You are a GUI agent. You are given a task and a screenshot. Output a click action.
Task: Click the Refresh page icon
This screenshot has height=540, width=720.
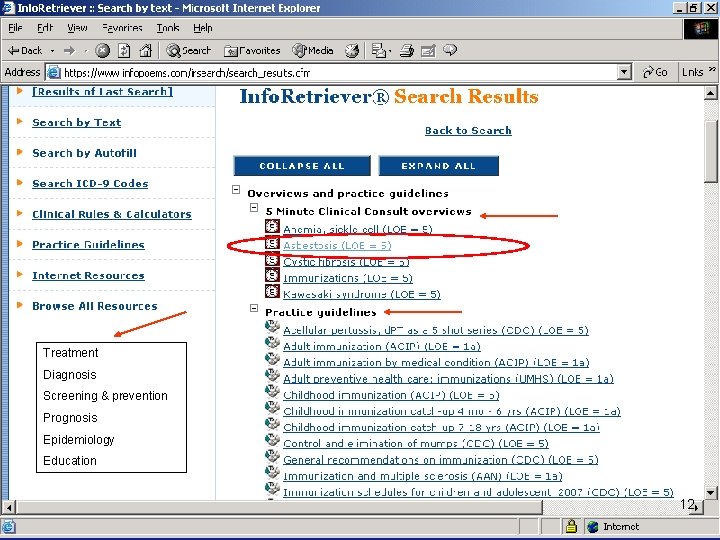pyautogui.click(x=124, y=51)
